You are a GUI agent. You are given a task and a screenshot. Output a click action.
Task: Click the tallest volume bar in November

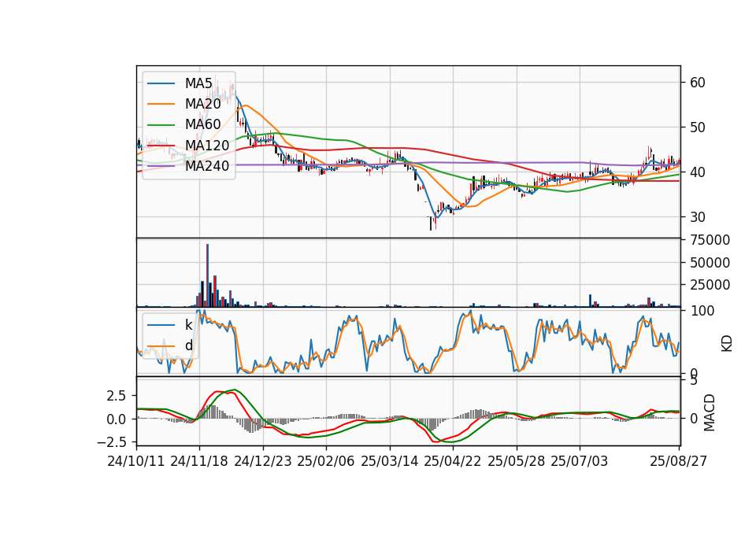(207, 275)
